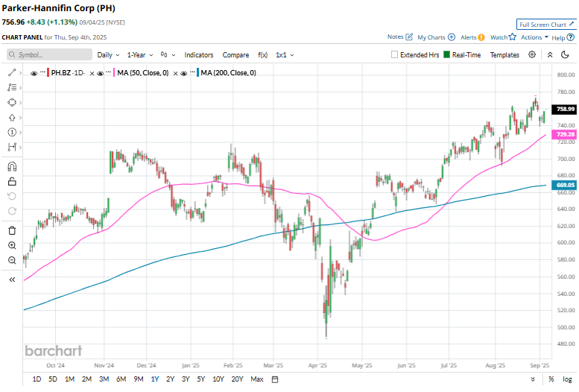Select the 6M time range

(x=121, y=379)
